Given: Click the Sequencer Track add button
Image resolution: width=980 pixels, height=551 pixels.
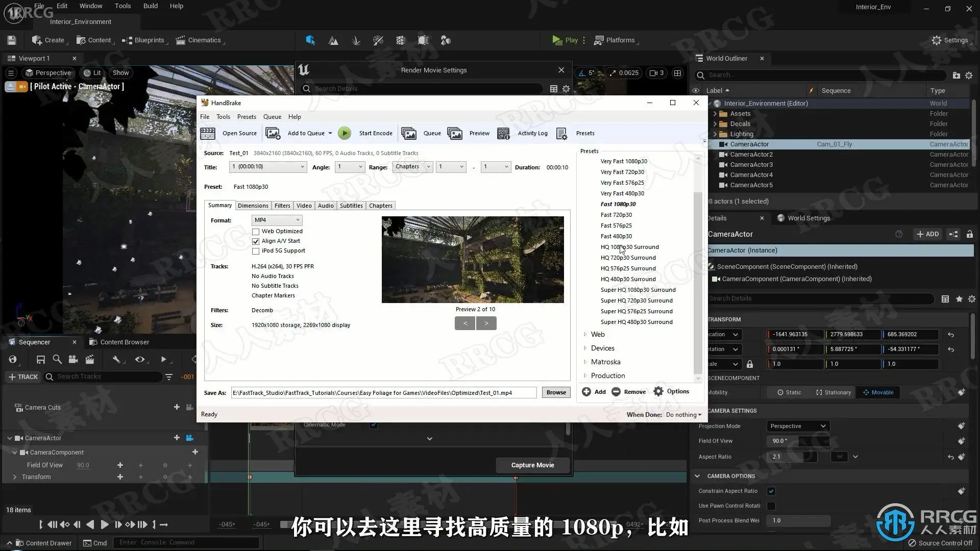Looking at the screenshot, I should pos(23,377).
